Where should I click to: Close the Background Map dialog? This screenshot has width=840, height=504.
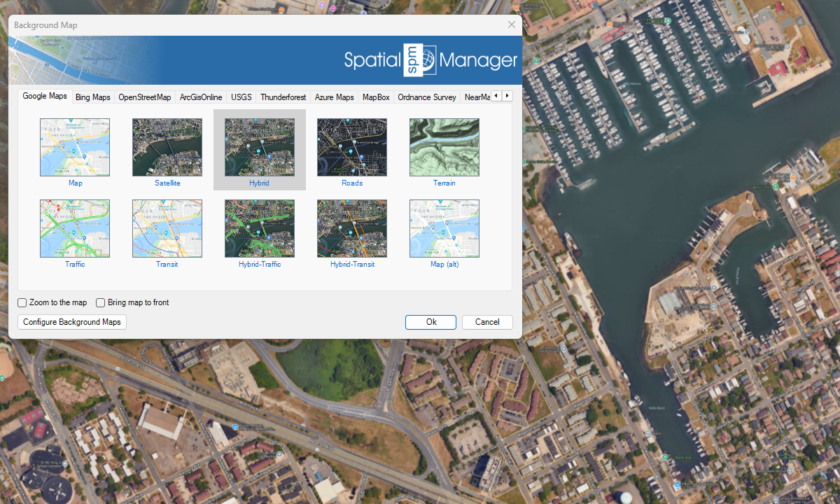(x=512, y=24)
